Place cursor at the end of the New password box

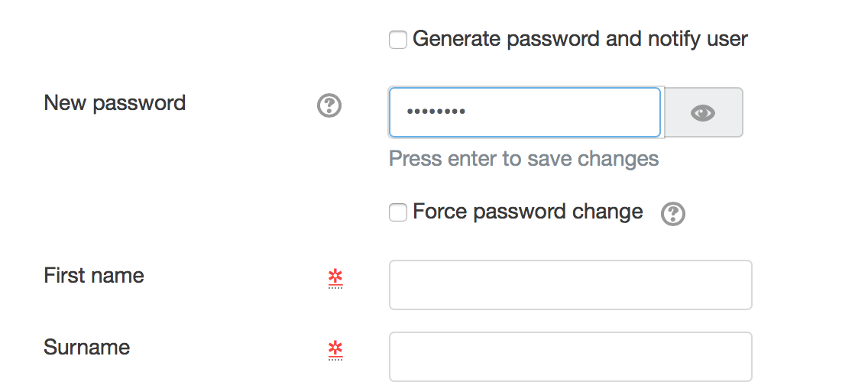tap(636, 112)
